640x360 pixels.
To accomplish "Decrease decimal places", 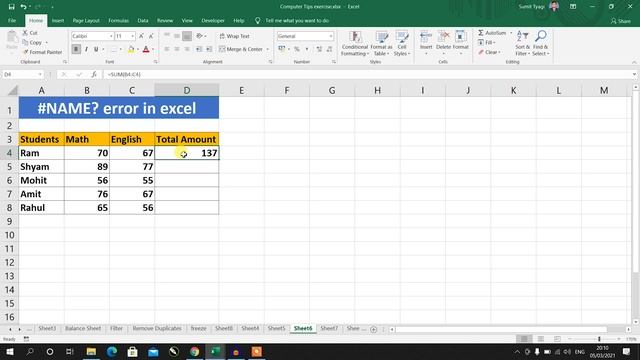I will click(329, 49).
